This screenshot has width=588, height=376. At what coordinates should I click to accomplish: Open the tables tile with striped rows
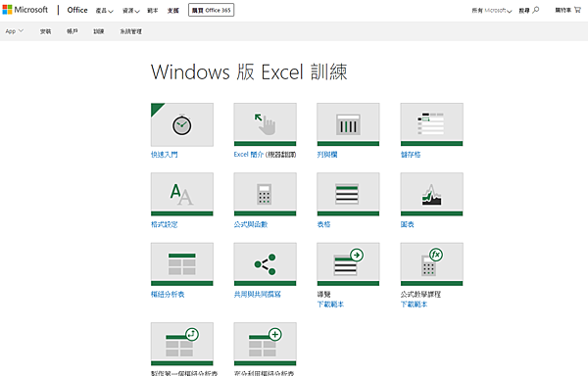click(348, 195)
